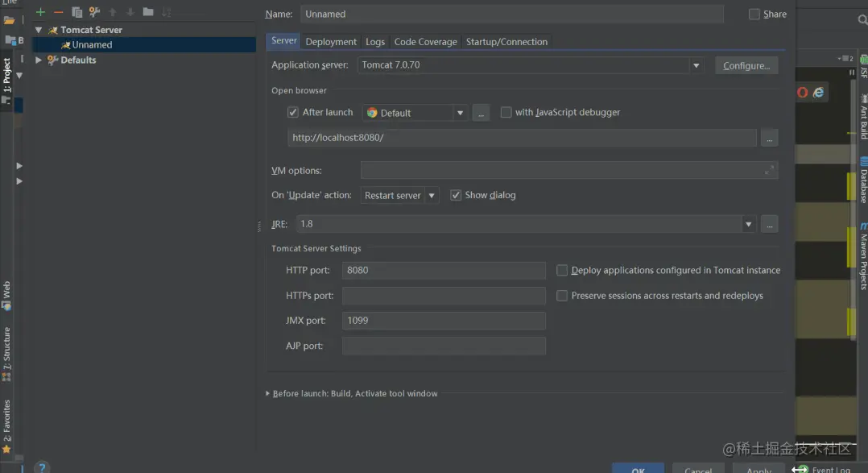
Task: Open the JRE version dropdown
Action: 748,224
